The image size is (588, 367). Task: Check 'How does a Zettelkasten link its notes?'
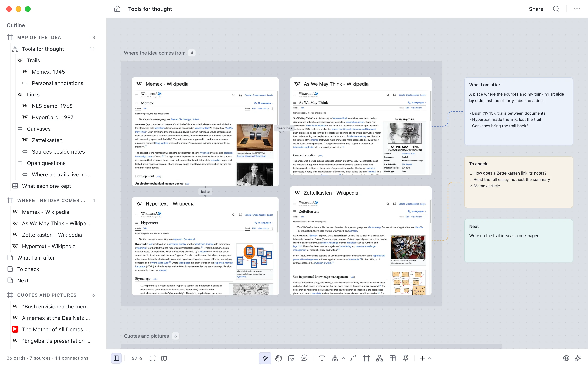coord(471,173)
